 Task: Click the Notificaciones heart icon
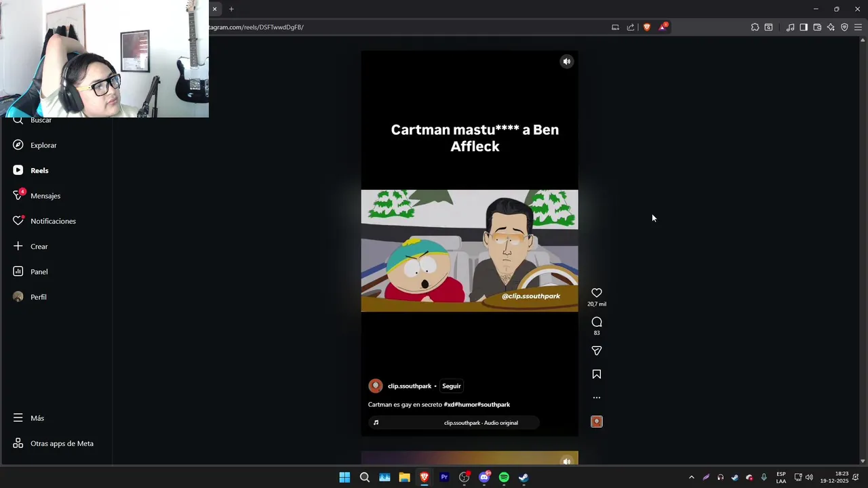(18, 221)
